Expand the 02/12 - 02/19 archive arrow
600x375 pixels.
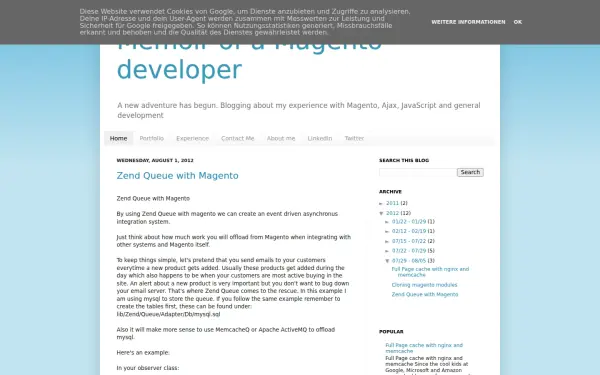click(387, 232)
